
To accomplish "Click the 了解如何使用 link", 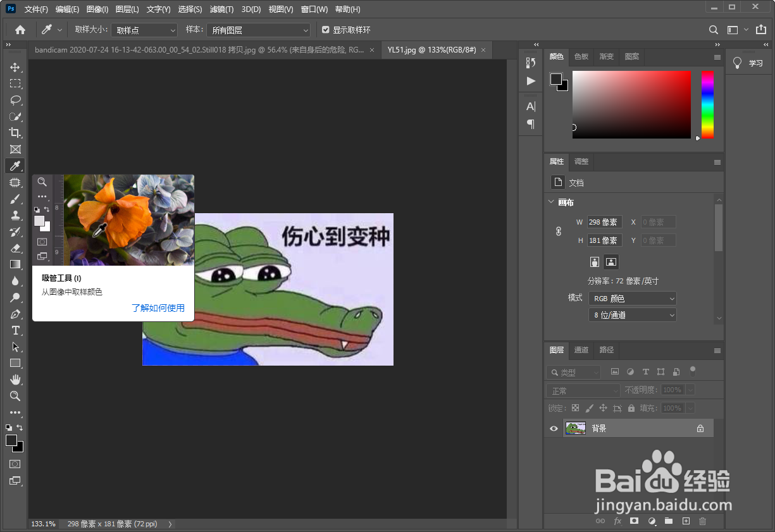I will pos(158,308).
